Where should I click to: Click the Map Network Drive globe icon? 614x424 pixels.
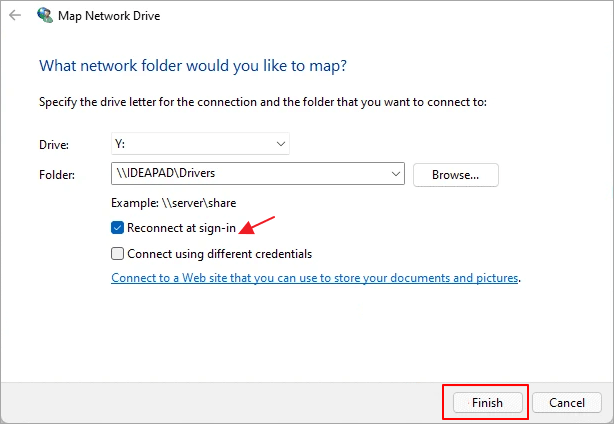click(x=45, y=16)
